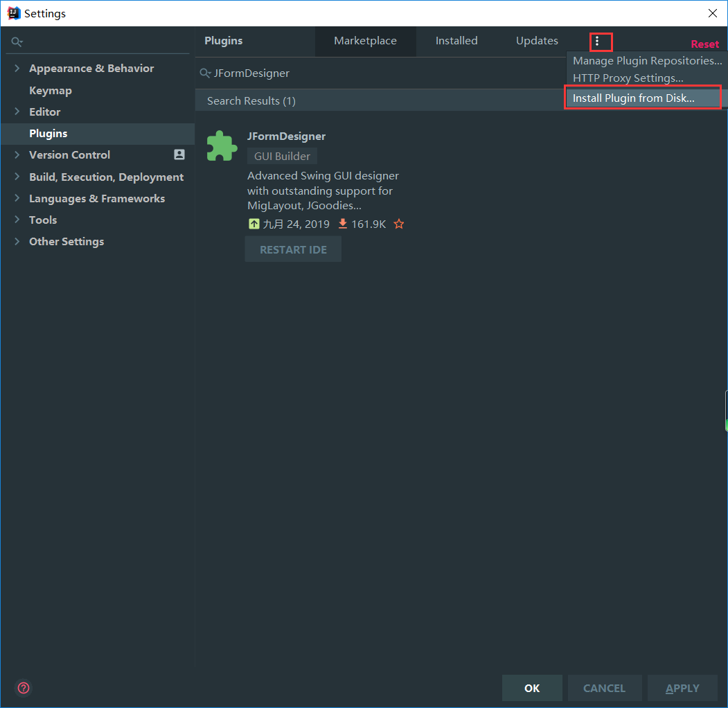The width and height of the screenshot is (728, 708).
Task: Expand the Tools settings node
Action: (17, 220)
